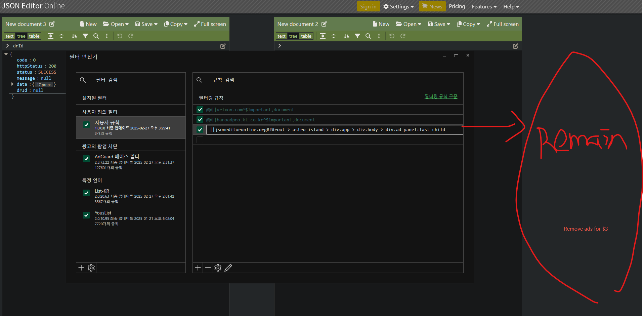The height and width of the screenshot is (316, 644).
Task: Toggle YousList filter checkbox
Action: click(x=86, y=215)
